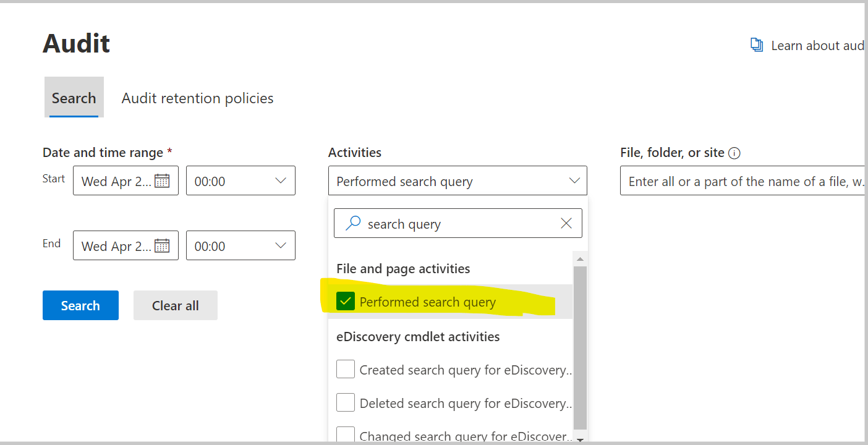
Task: Click the Audit page title
Action: point(77,43)
